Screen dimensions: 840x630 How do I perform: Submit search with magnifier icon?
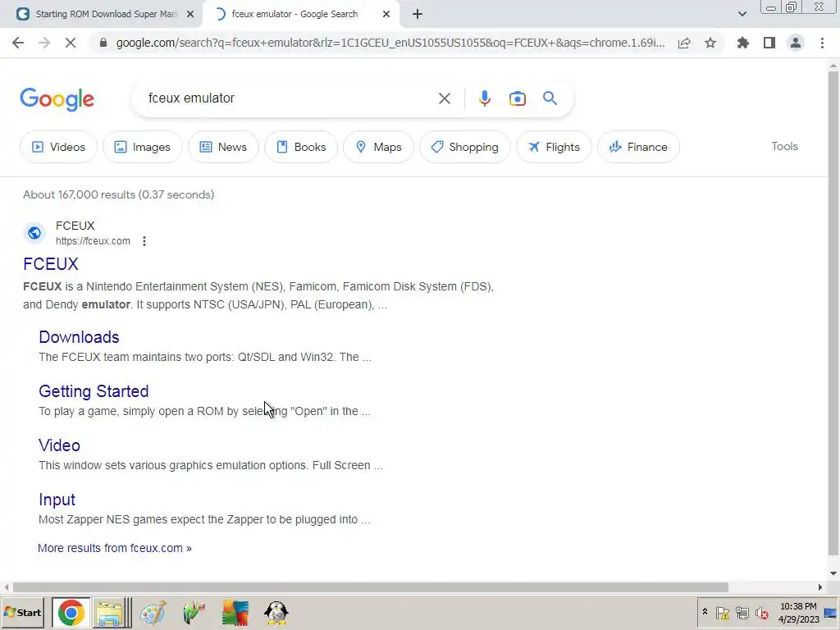click(x=550, y=98)
